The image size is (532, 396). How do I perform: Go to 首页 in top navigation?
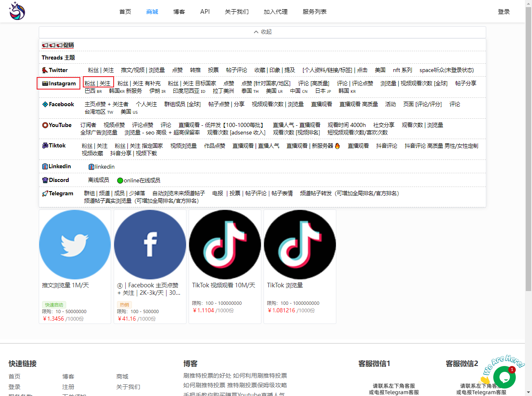(125, 12)
